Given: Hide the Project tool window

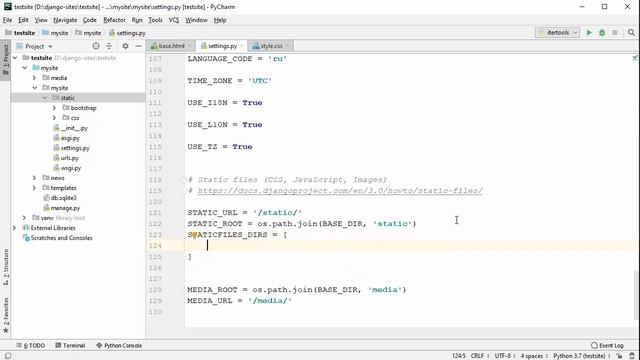Looking at the screenshot, I should (x=138, y=46).
